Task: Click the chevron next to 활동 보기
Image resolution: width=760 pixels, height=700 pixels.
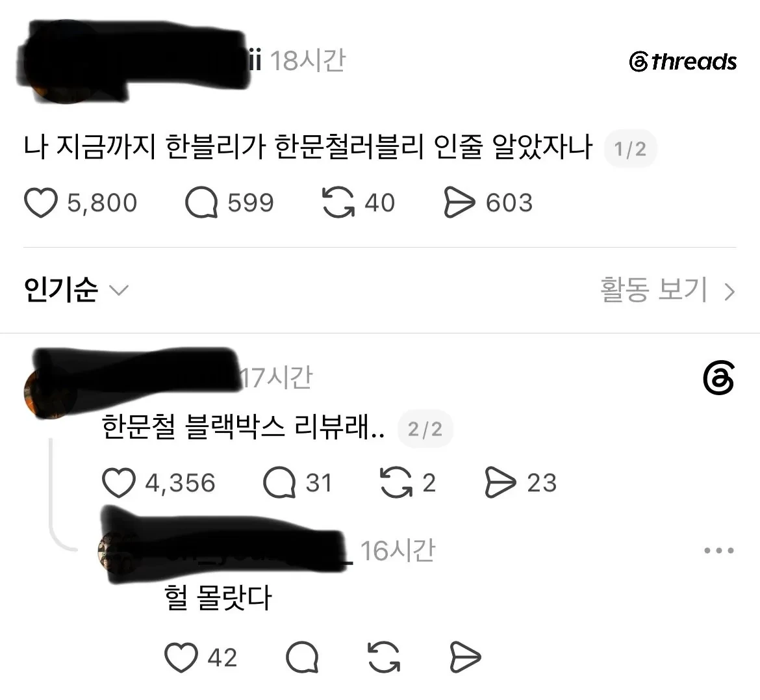Action: (x=729, y=292)
